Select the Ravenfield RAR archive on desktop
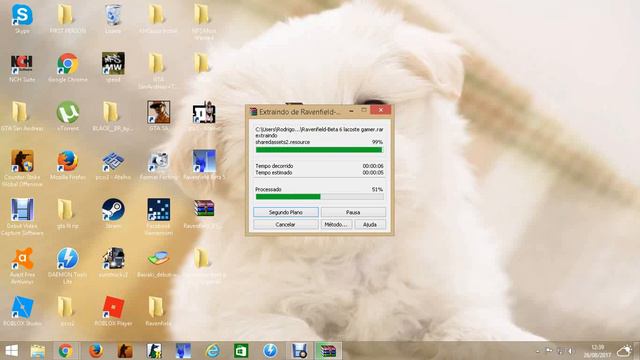 (x=204, y=213)
